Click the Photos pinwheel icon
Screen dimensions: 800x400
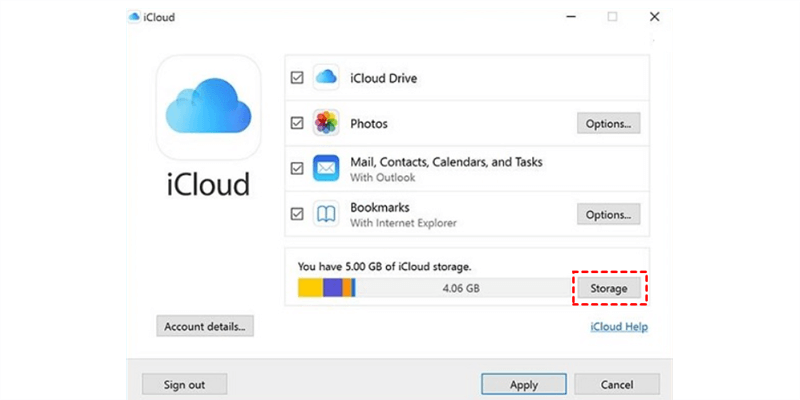326,123
